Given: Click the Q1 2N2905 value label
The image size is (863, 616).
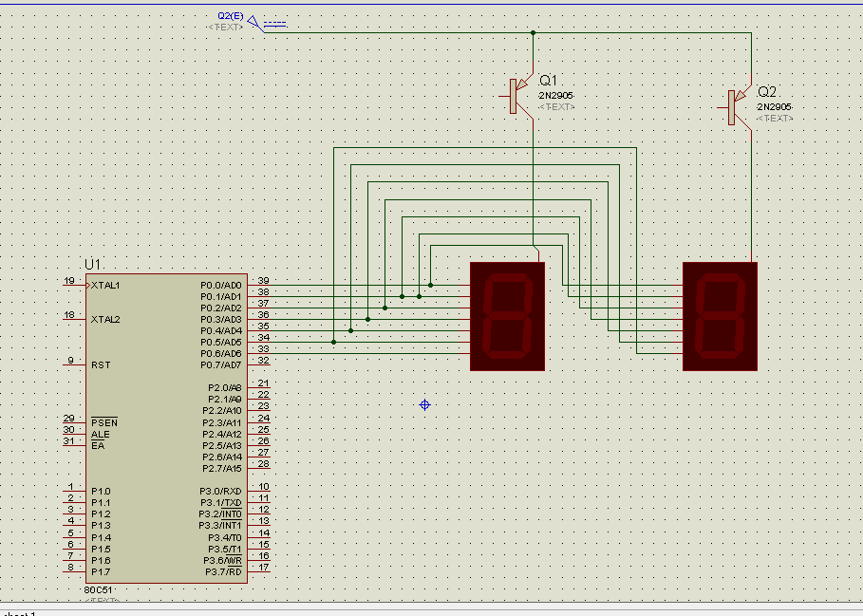Looking at the screenshot, I should (556, 96).
